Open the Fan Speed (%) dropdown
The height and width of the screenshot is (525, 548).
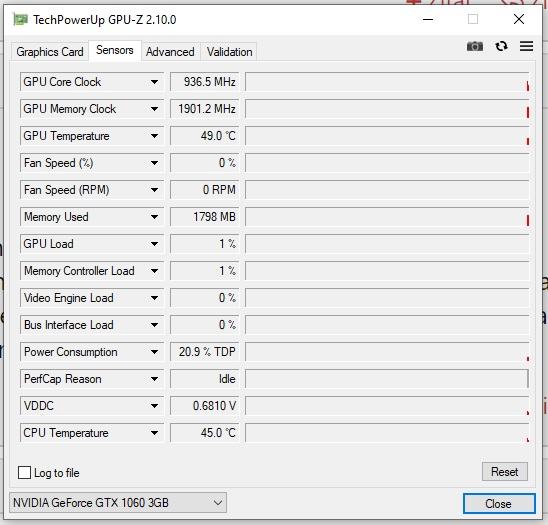pyautogui.click(x=92, y=163)
